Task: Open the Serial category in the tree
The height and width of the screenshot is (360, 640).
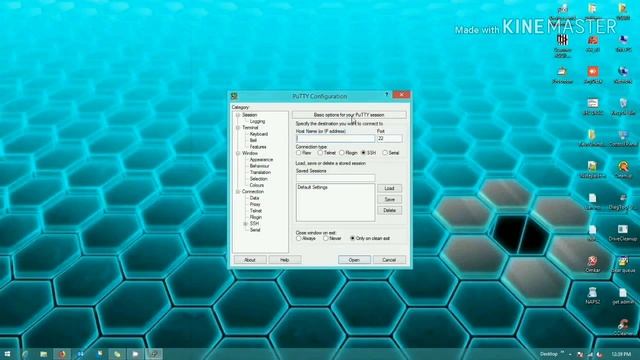Action: point(255,230)
